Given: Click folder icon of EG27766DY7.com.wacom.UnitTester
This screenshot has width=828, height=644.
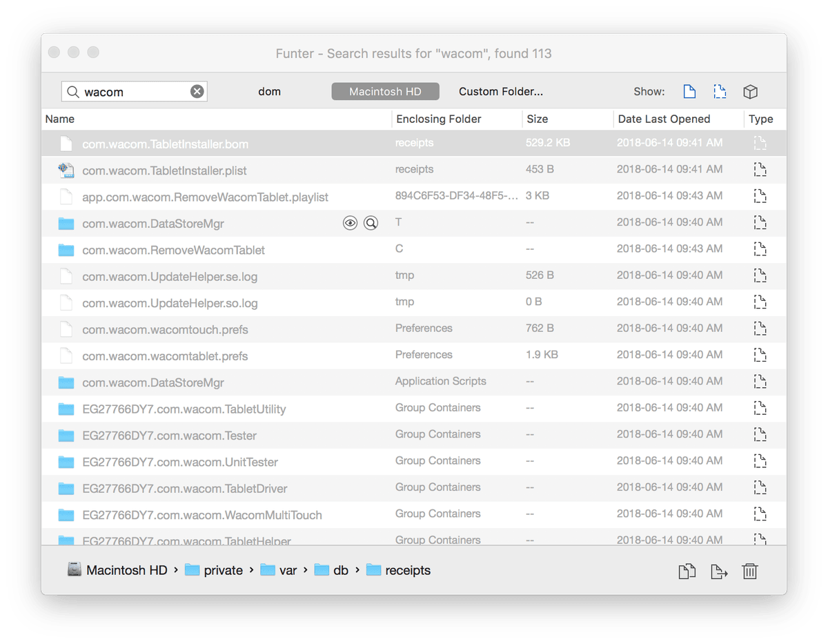Looking at the screenshot, I should 66,461.
